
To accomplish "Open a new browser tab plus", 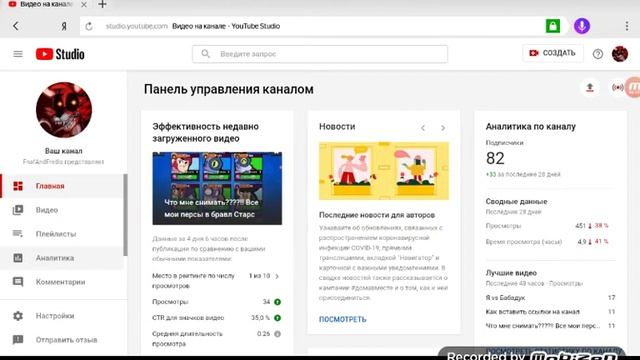I will pos(102,4).
